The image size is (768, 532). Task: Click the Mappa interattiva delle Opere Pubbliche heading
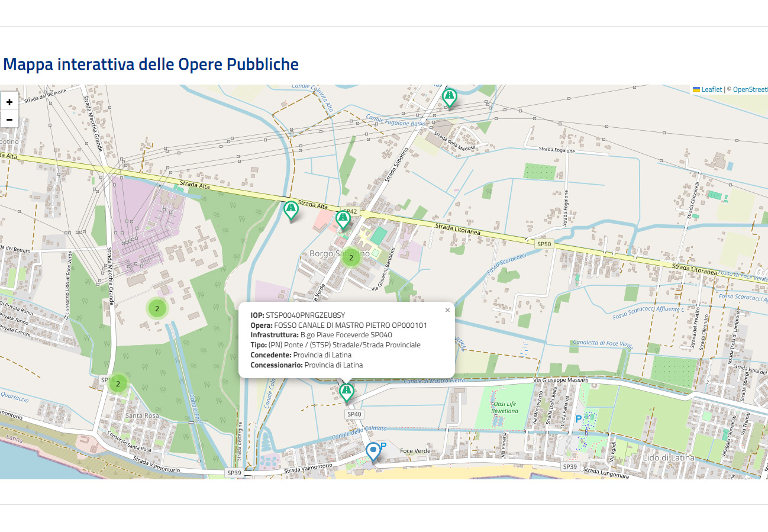[x=151, y=64]
